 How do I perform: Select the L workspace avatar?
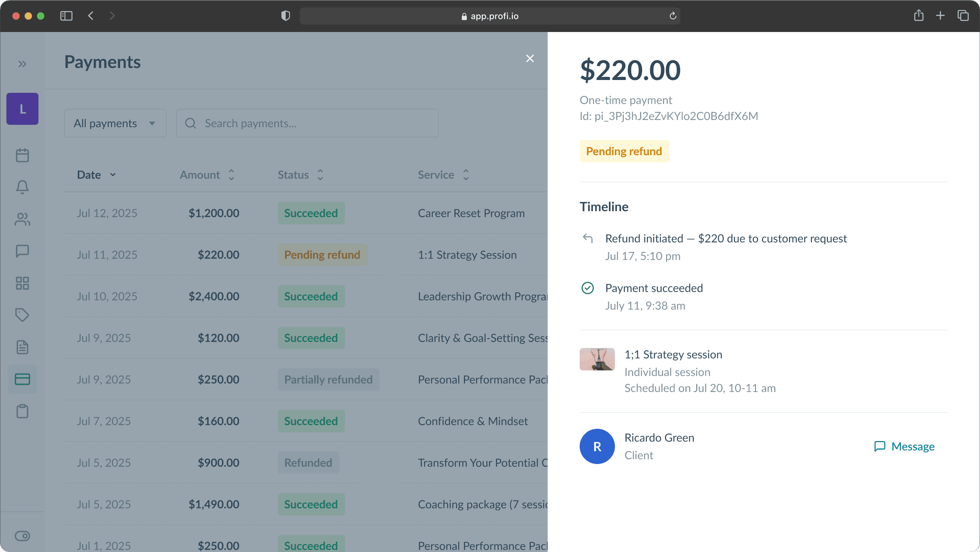pos(22,109)
